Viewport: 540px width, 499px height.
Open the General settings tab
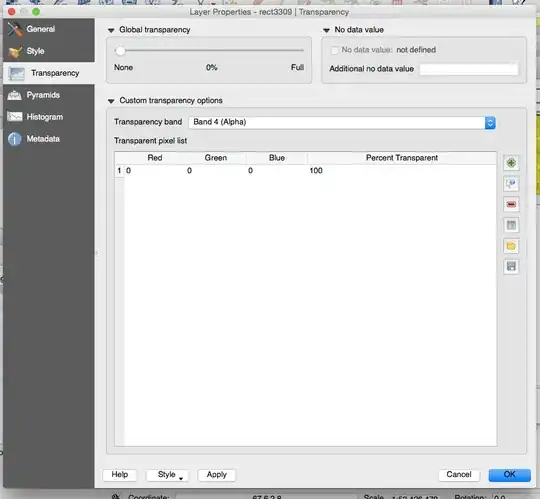[x=49, y=29]
